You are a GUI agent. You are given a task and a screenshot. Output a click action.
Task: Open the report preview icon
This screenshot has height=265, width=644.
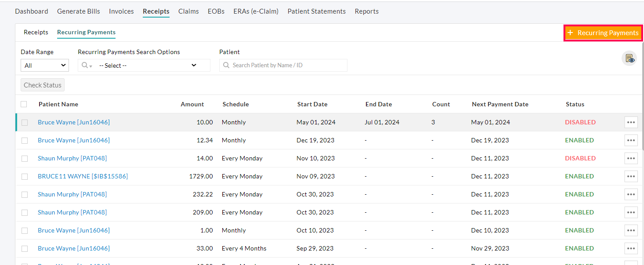(630, 58)
